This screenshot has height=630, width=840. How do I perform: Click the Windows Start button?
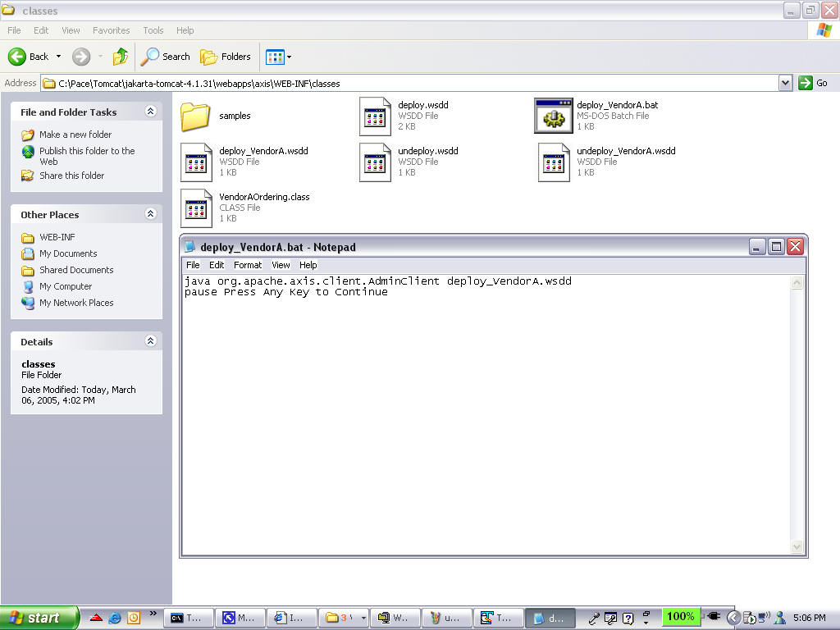(38, 618)
